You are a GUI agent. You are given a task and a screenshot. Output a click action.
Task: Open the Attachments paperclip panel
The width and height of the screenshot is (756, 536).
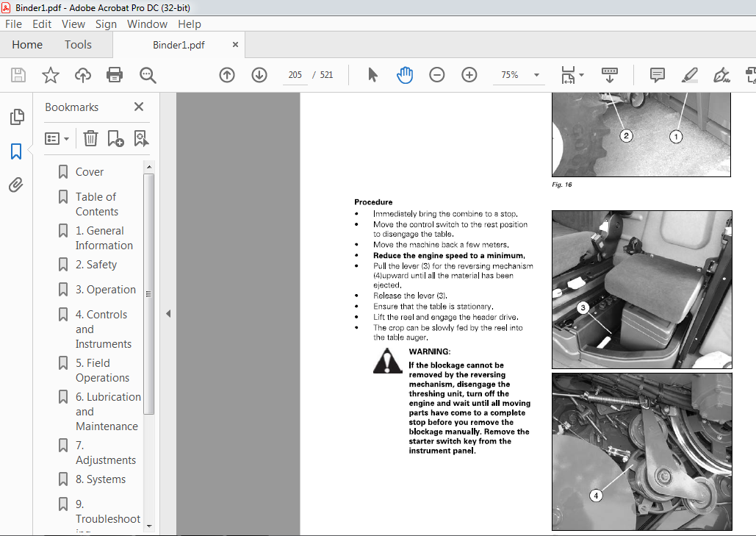pyautogui.click(x=16, y=185)
